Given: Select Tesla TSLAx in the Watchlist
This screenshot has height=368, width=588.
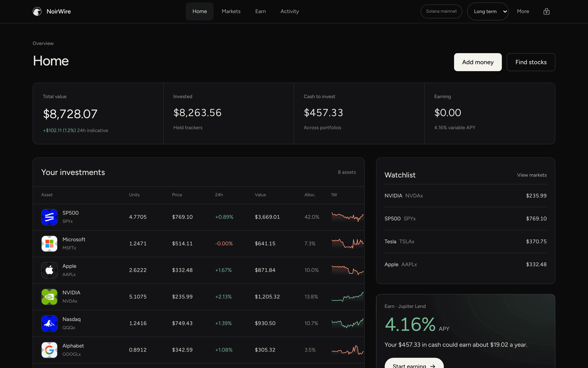Looking at the screenshot, I should point(465,241).
